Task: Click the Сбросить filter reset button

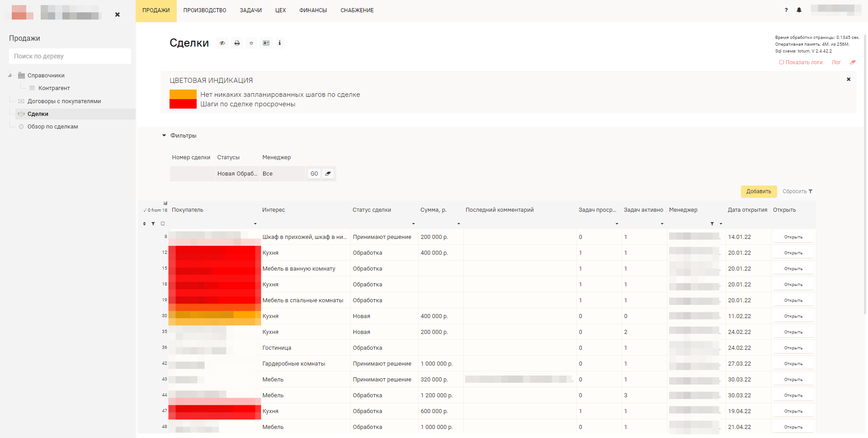Action: 797,191
